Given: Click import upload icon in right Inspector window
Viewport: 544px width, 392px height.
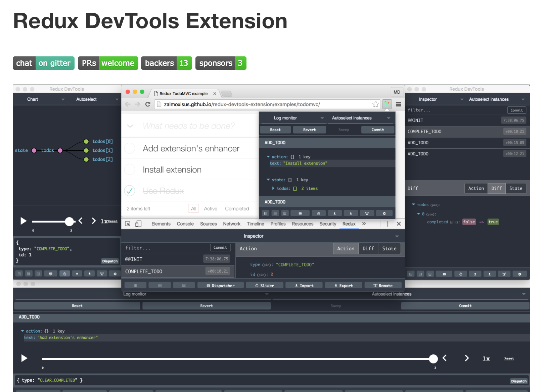Looking at the screenshot, I should [475, 274].
